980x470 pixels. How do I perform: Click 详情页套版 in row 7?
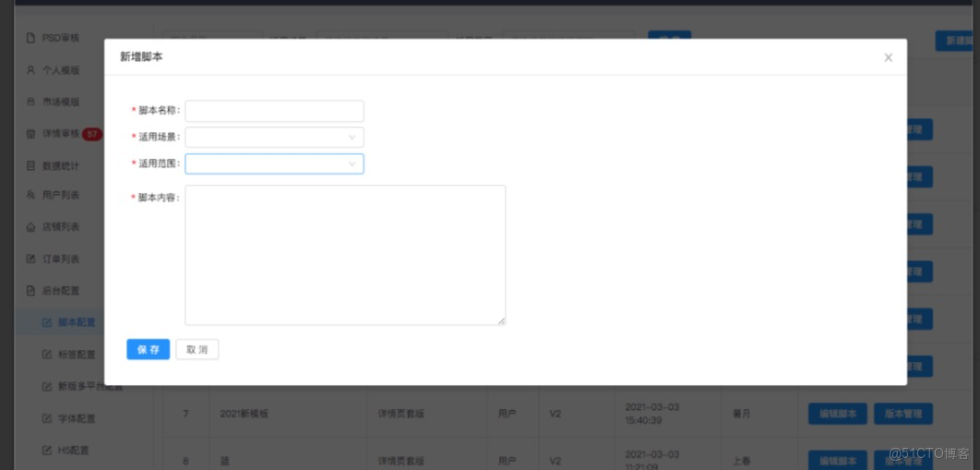(x=401, y=414)
